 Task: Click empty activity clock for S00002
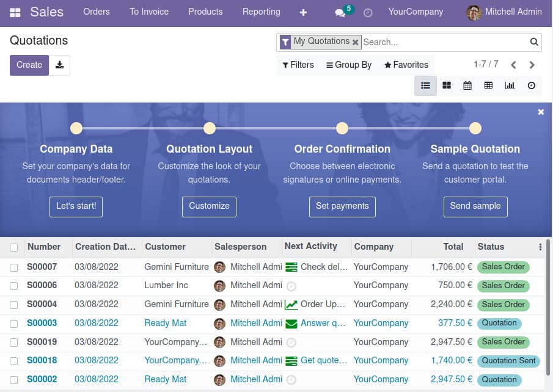[291, 380]
